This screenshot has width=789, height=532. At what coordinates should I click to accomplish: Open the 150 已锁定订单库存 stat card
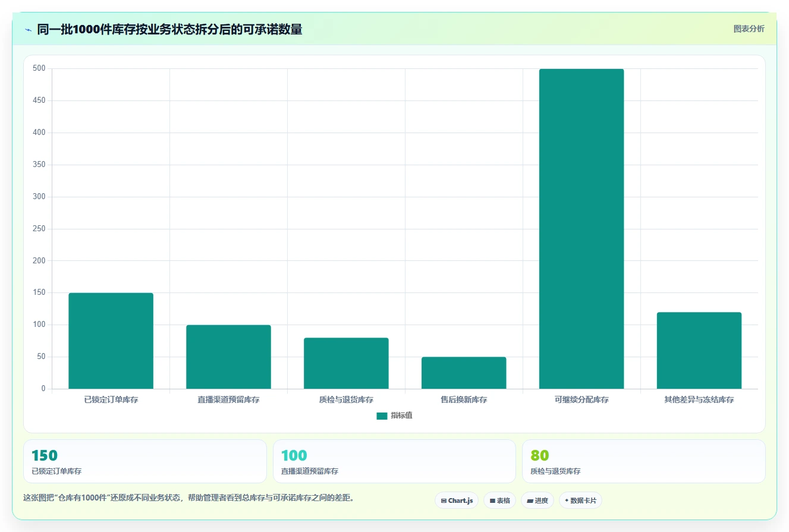145,461
